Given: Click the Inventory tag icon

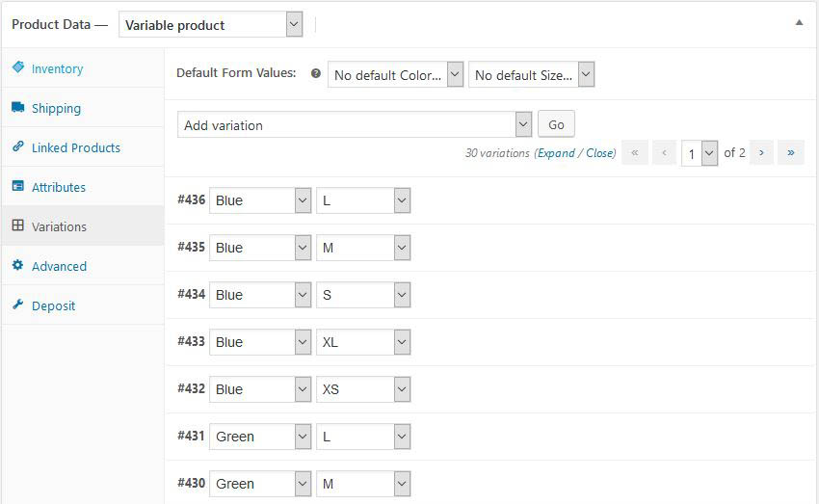Looking at the screenshot, I should [x=18, y=68].
